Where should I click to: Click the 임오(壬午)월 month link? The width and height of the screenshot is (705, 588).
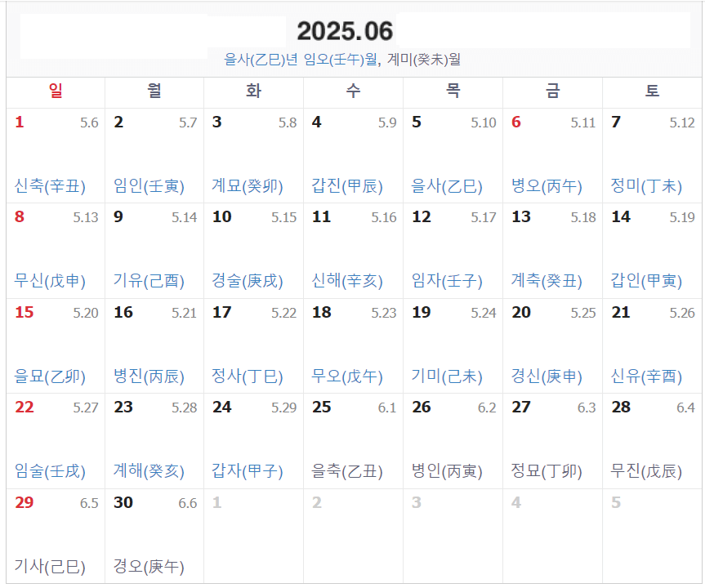(x=341, y=60)
